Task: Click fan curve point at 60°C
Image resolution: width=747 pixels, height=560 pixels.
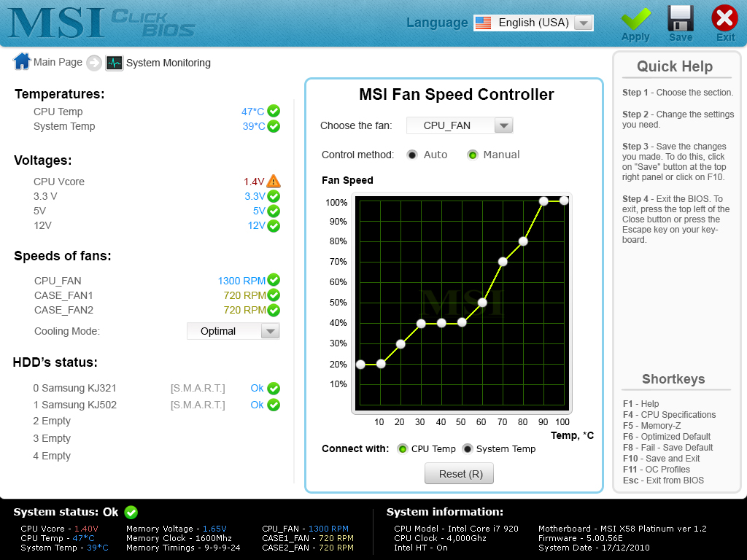Action: (x=482, y=303)
